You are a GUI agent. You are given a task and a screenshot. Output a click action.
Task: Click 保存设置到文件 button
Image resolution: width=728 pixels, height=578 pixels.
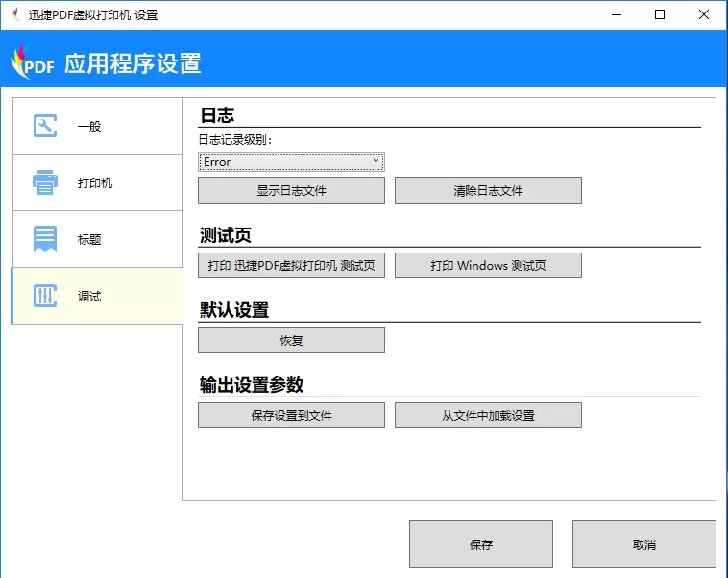(291, 415)
